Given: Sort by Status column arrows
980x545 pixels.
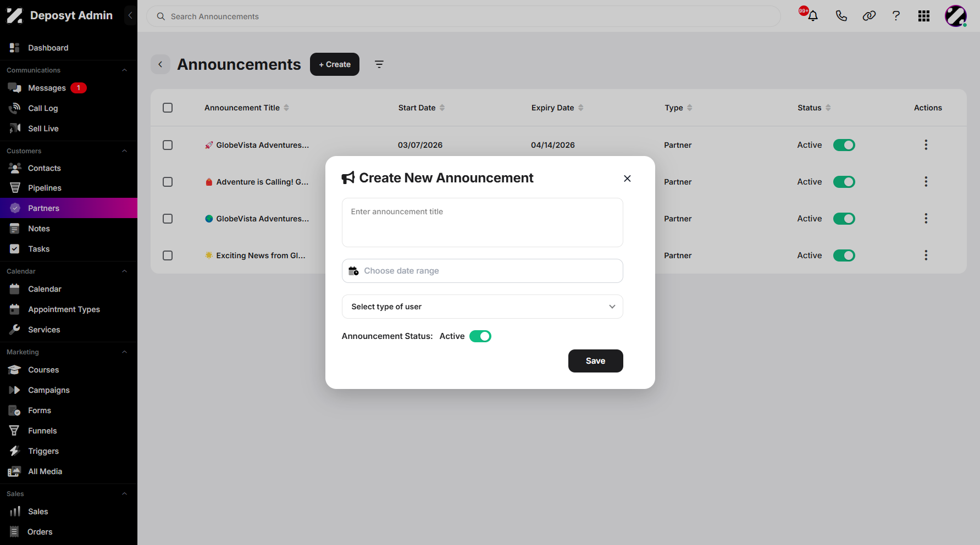Looking at the screenshot, I should (828, 108).
